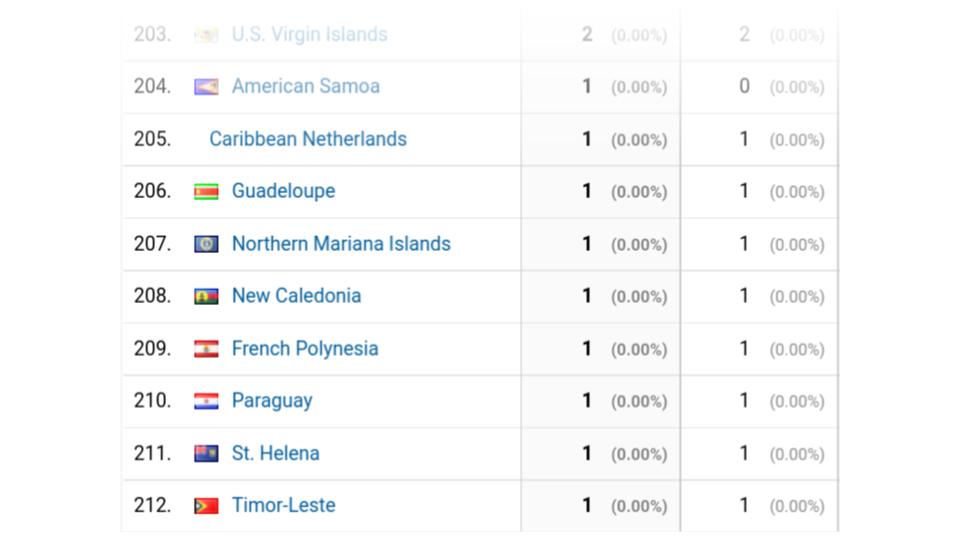Click the U.S. Virgin Islands flag icon
Screen dimensions: 960x540
tap(206, 35)
